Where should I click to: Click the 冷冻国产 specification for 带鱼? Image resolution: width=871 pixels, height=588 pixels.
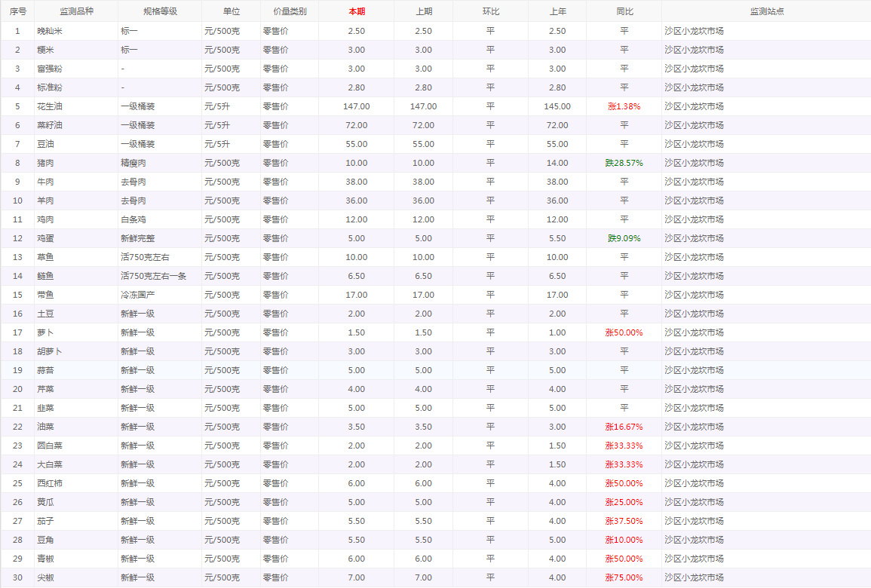point(137,295)
